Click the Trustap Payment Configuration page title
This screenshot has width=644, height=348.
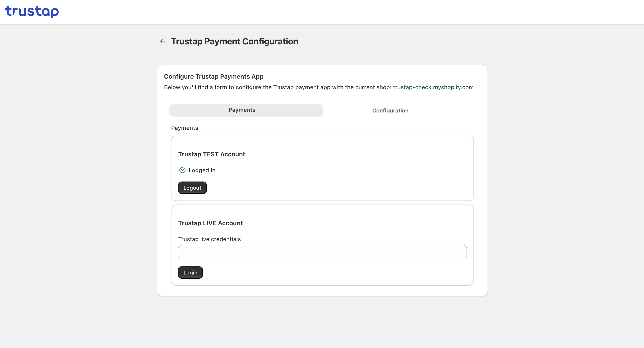coord(235,41)
